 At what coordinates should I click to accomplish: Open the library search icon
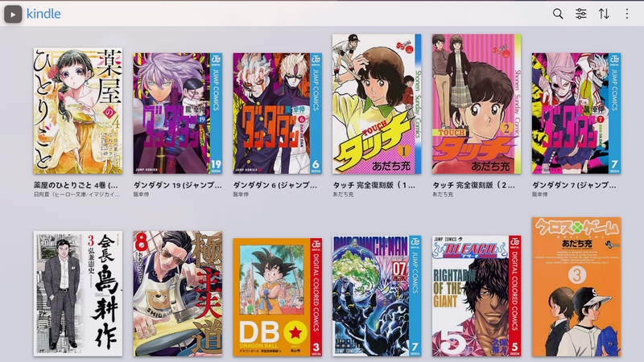(558, 14)
